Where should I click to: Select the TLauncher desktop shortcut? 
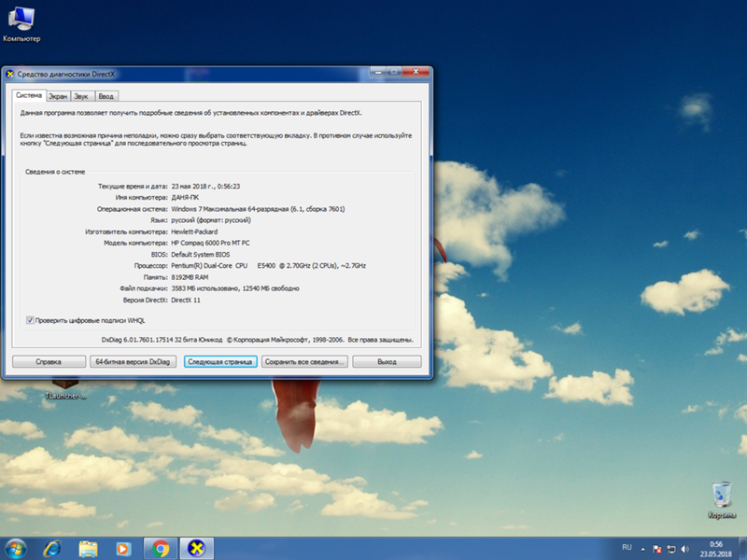(65, 388)
